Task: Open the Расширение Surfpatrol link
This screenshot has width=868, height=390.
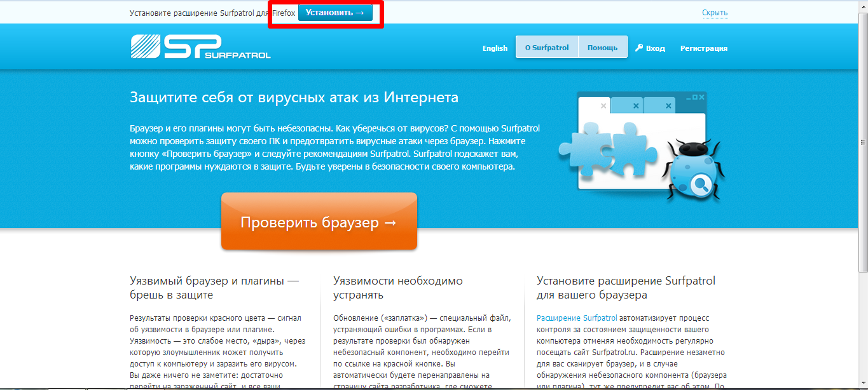Action: coord(577,318)
